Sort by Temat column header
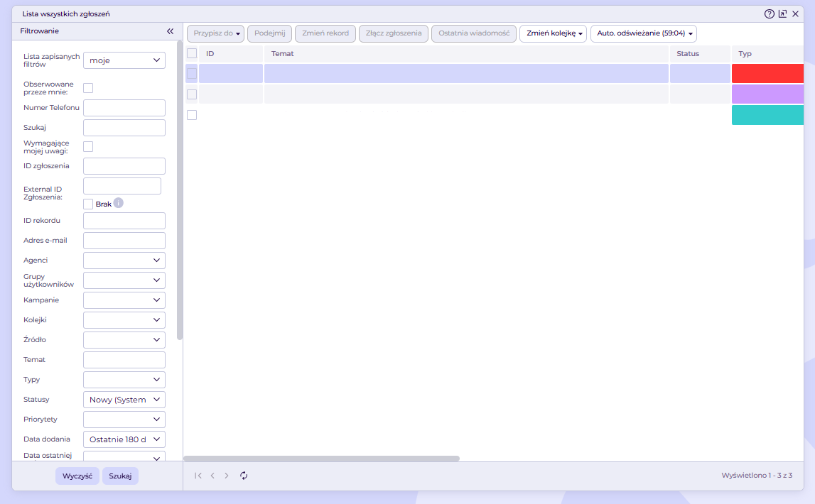 pos(466,53)
